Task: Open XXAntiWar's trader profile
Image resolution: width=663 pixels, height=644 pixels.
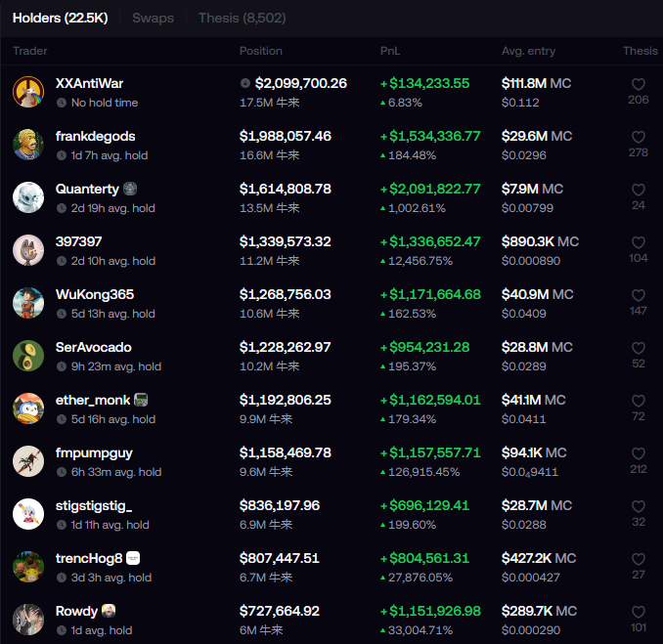Action: click(89, 83)
